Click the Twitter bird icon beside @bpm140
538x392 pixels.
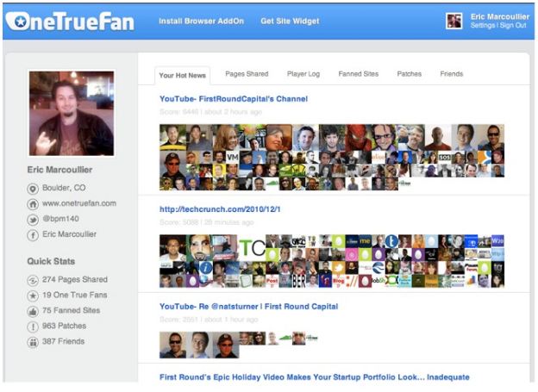coord(33,220)
